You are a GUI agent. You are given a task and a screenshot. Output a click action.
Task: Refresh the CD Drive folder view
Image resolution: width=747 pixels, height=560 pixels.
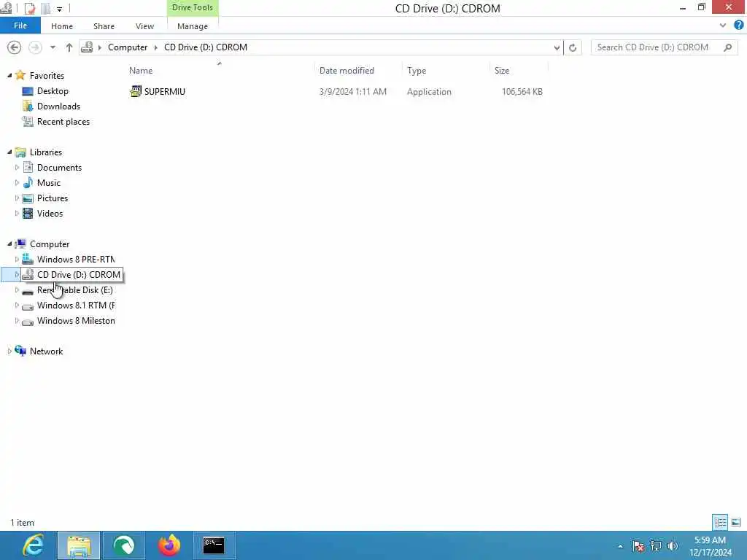(573, 47)
